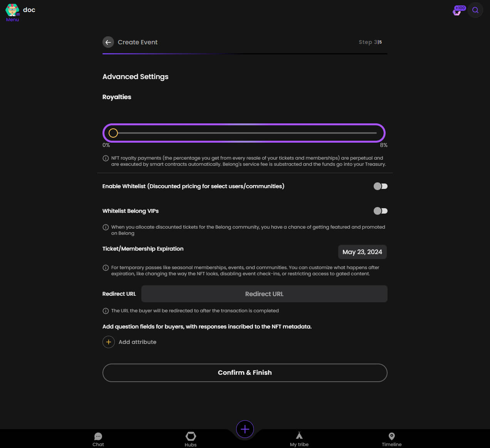Viewport: 490px width, 448px height.
Task: Open the +100 rewards badge icon
Action: (x=459, y=10)
